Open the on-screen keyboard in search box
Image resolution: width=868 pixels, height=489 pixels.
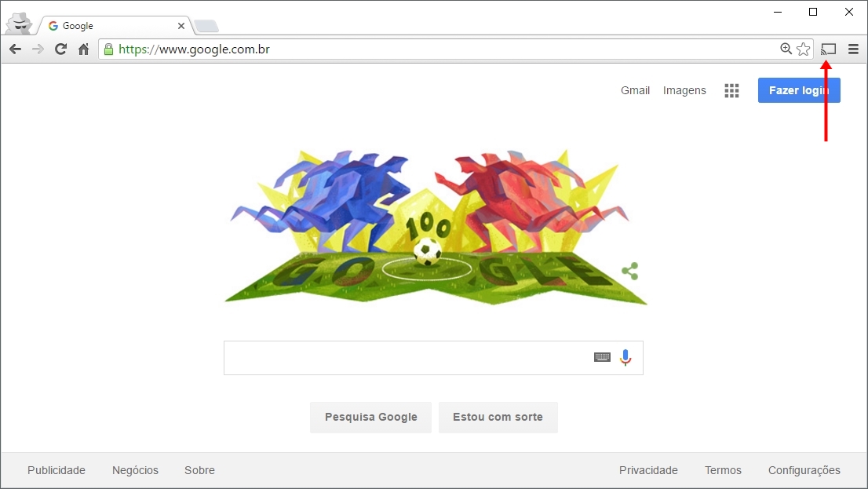[602, 357]
